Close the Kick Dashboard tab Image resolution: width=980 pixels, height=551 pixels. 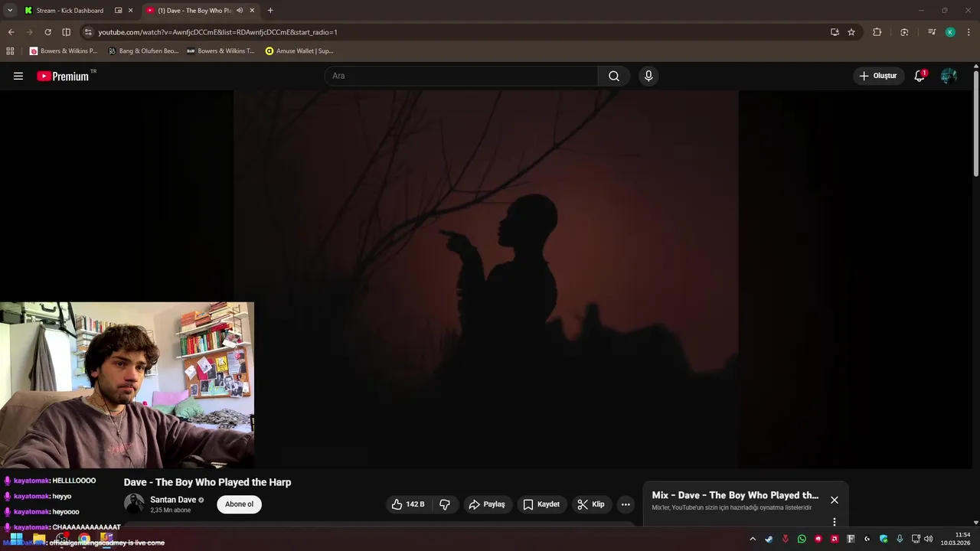(130, 11)
